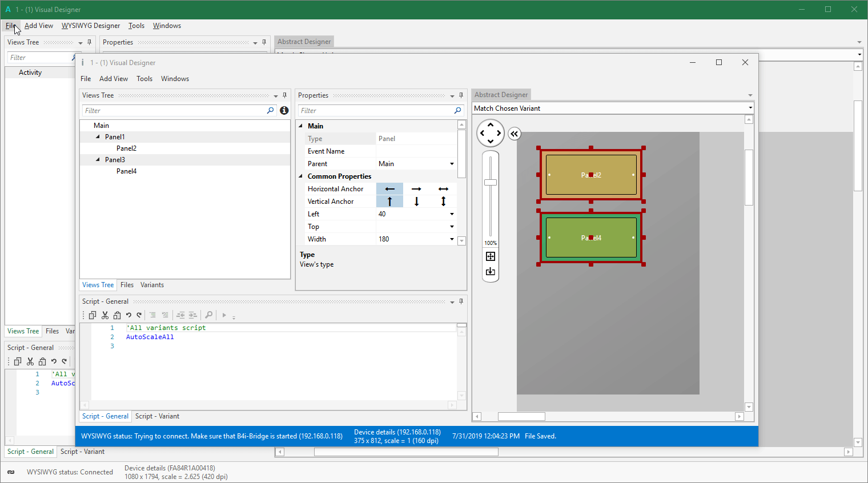Click Cut scissors icon in front Script toolbar

[x=105, y=315]
